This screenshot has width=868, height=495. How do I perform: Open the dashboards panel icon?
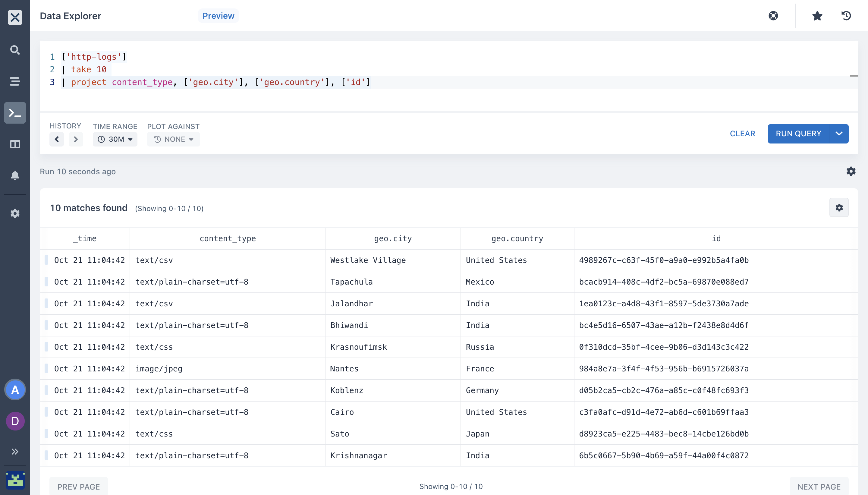(x=15, y=144)
